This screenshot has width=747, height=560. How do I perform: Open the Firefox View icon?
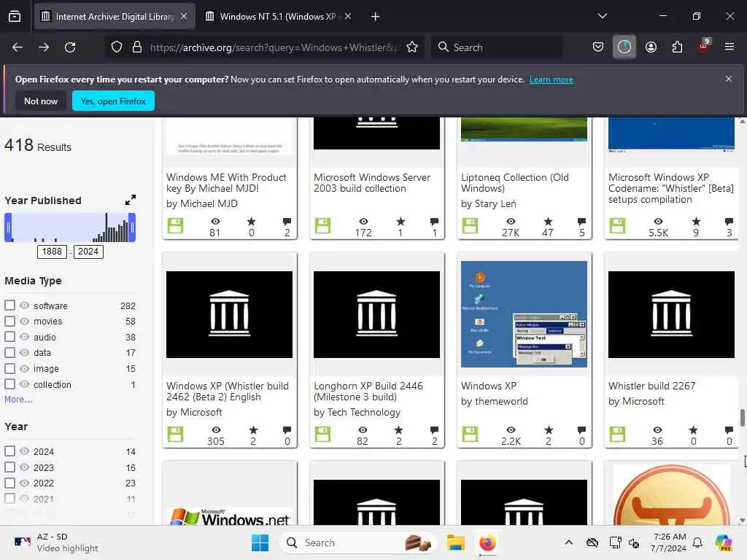pos(15,17)
